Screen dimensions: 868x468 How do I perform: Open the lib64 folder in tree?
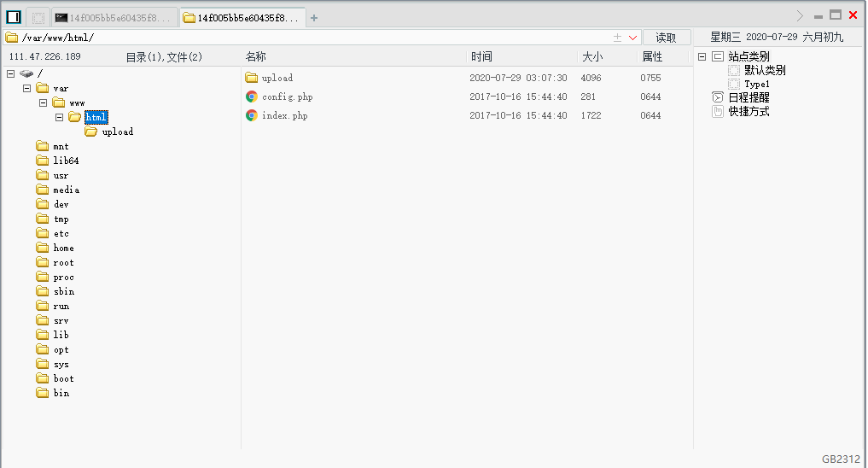click(57, 161)
